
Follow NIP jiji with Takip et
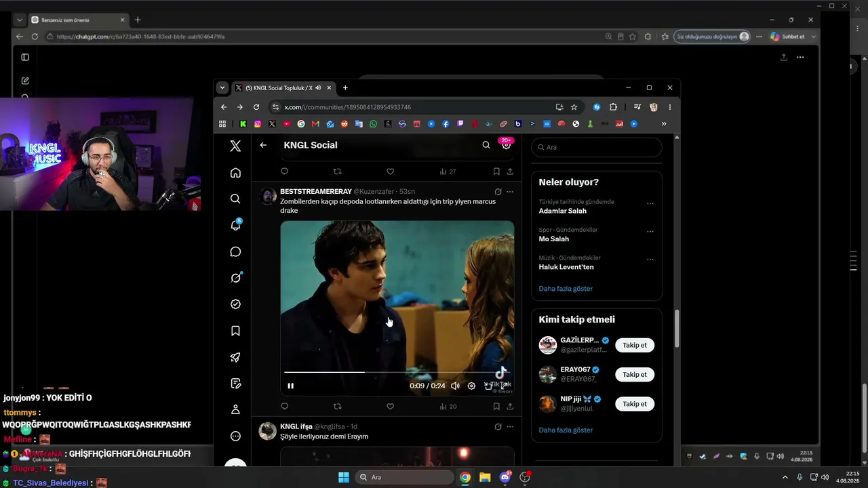click(635, 404)
